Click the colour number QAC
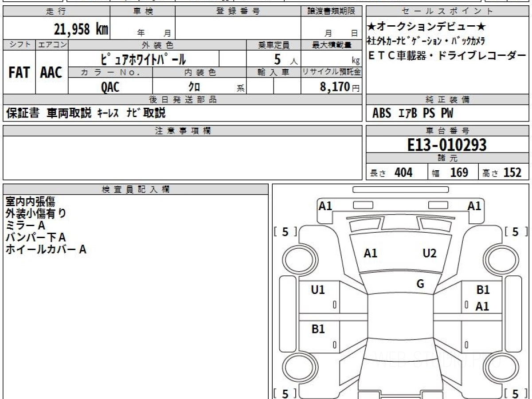 pos(110,87)
